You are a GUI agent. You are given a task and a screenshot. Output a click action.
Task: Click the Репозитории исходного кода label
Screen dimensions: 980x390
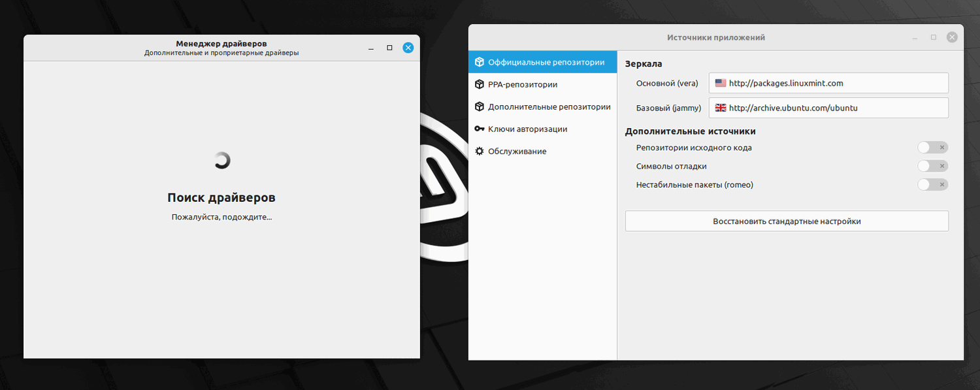[x=694, y=148]
